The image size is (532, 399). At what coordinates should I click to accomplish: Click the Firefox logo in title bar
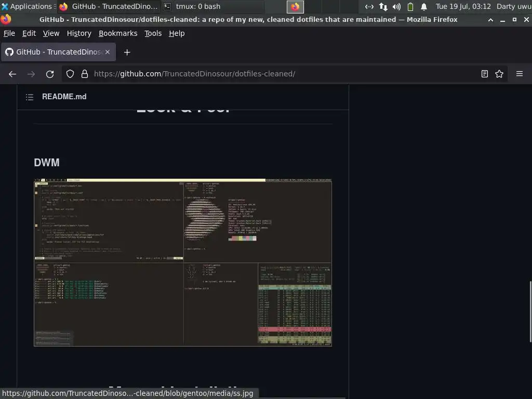[6, 19]
